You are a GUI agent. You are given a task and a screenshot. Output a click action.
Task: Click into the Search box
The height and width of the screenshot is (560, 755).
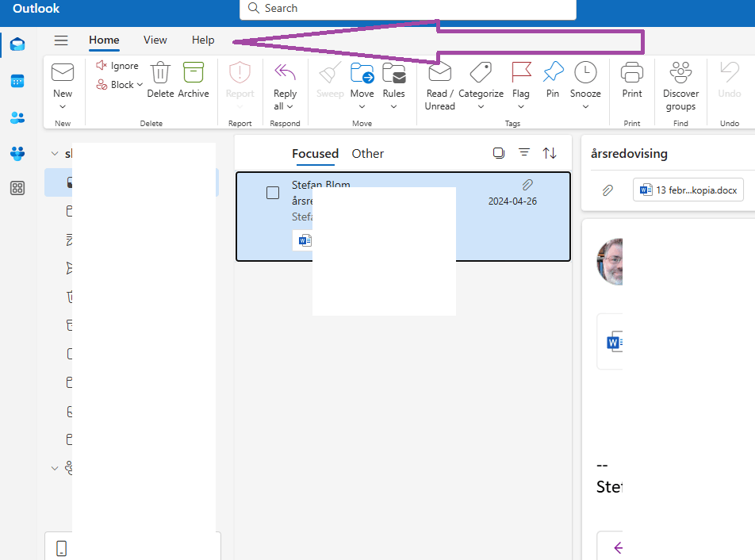(408, 9)
